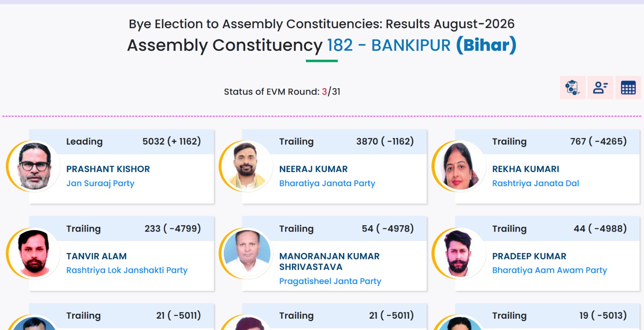644x330 pixels.
Task: Select the PRASHANT KISHOR name
Action: [x=108, y=169]
